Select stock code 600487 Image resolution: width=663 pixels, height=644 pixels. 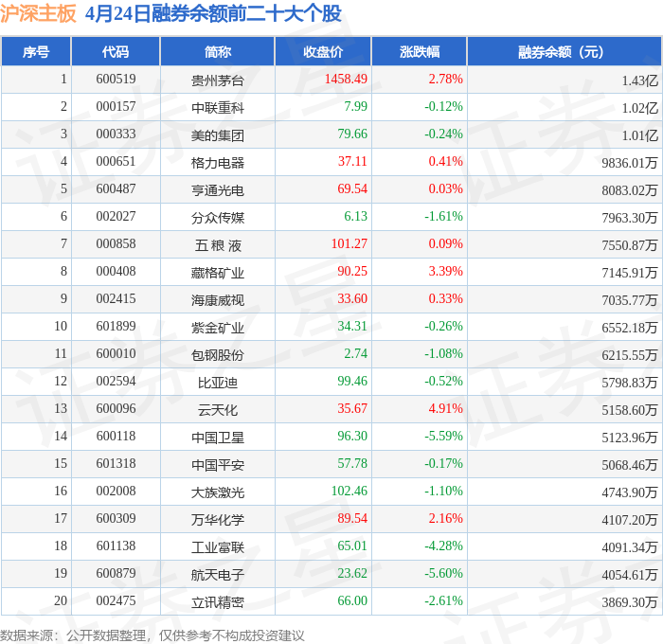116,188
